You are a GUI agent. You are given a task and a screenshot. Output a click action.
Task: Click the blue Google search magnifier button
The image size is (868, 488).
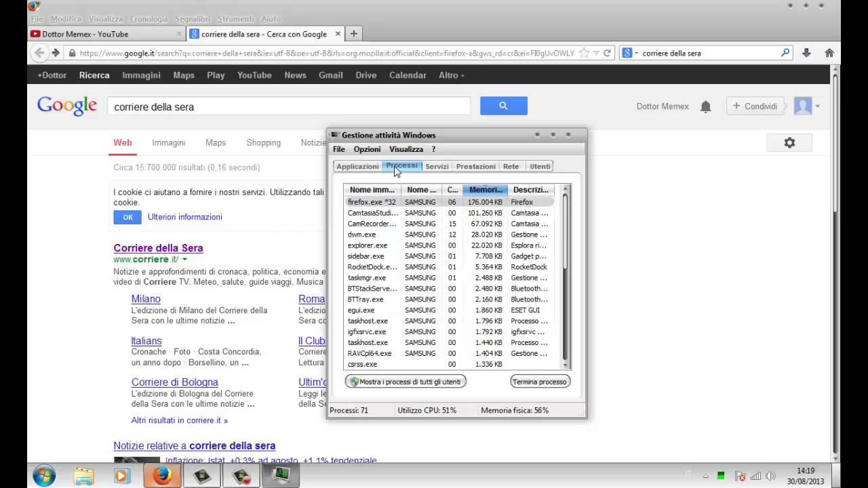coord(503,106)
